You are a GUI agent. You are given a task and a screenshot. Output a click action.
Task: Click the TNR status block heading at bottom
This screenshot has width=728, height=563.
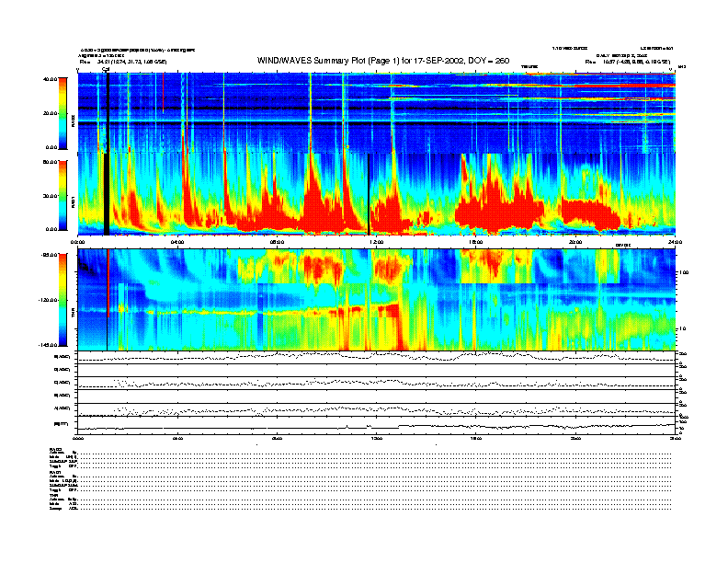tap(53, 495)
